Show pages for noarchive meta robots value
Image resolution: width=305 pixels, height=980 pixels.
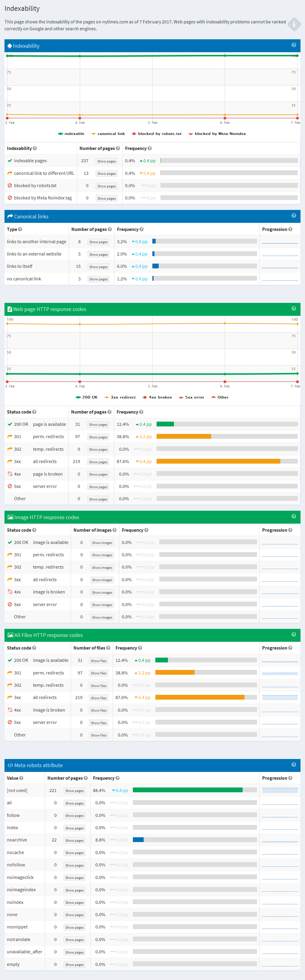(75, 840)
